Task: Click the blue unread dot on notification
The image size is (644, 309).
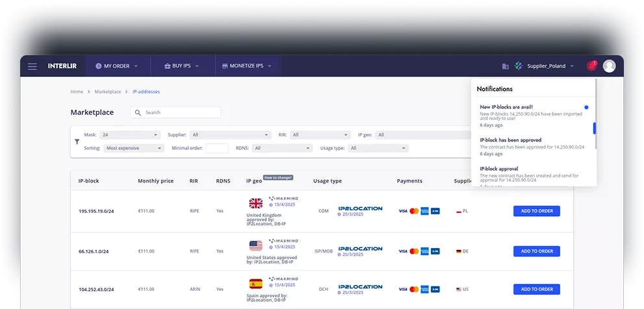Action: [586, 107]
